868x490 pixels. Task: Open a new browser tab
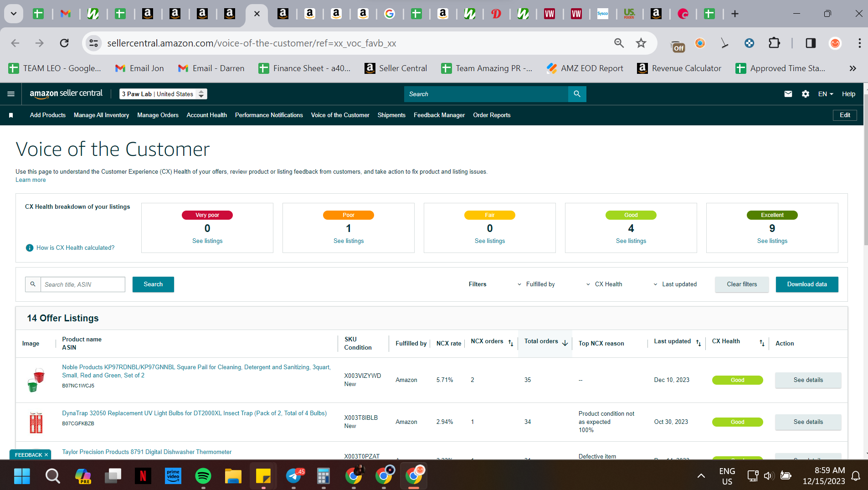(x=735, y=14)
